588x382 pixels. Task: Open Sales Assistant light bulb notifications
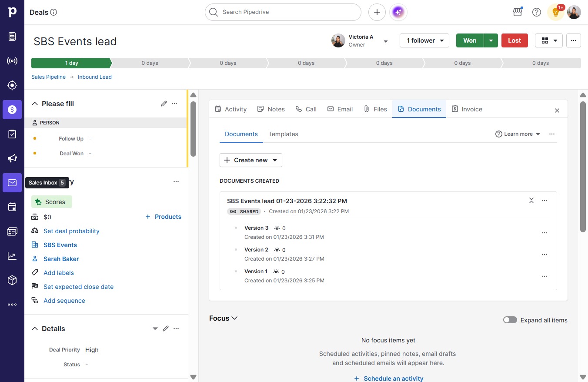click(x=556, y=12)
